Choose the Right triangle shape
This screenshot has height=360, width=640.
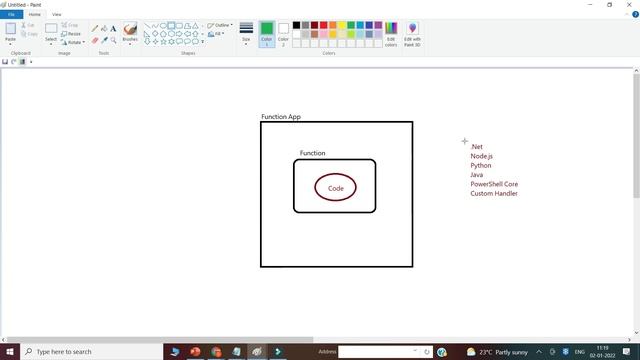point(147,34)
